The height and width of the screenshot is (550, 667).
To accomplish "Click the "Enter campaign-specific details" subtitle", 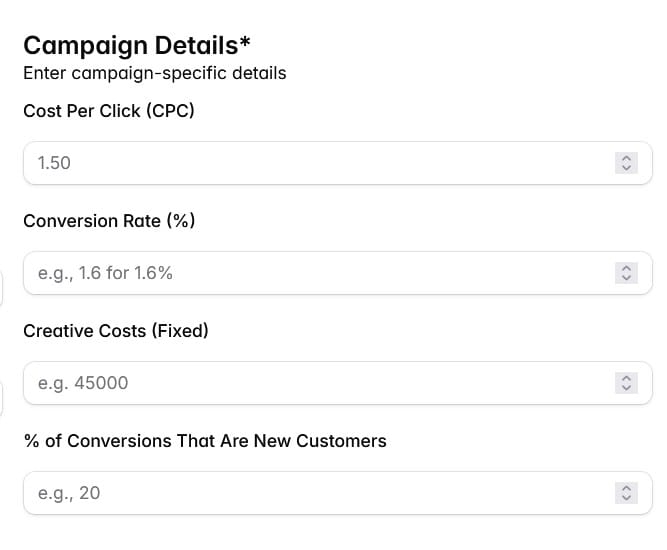I will pos(155,73).
